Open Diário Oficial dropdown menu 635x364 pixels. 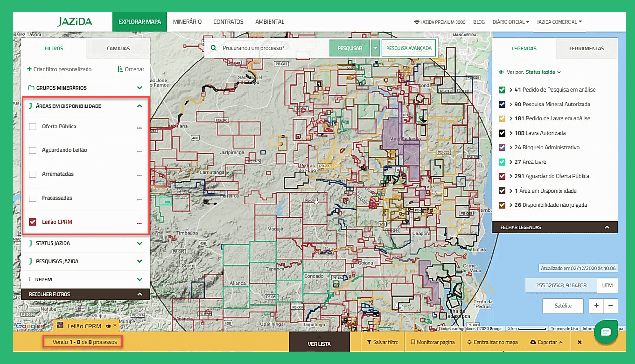[511, 22]
